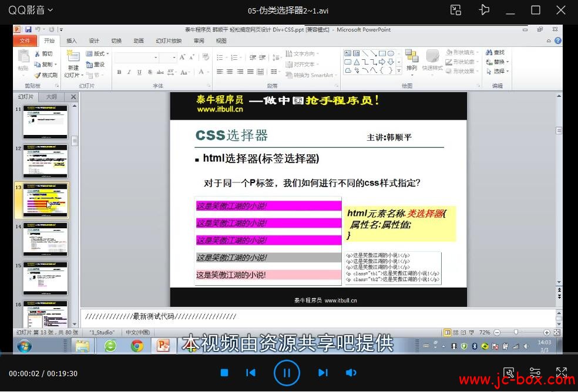Screen dimensions: 578x392
Task: Click the numbered list icon
Action: [235, 58]
